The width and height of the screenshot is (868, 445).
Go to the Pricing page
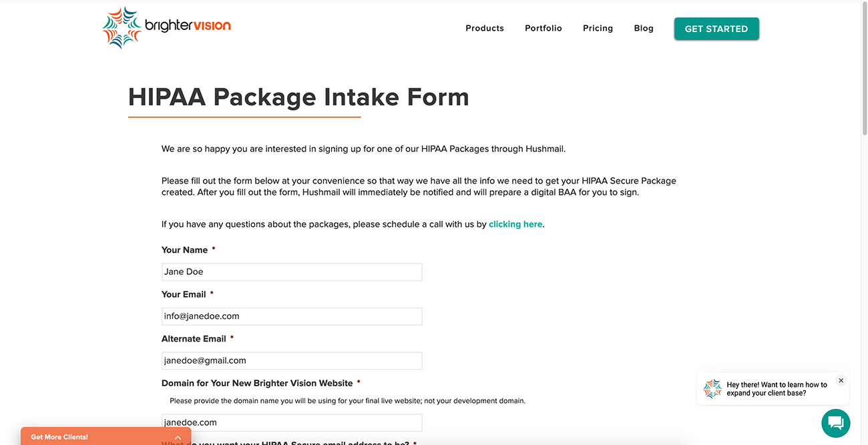[598, 28]
